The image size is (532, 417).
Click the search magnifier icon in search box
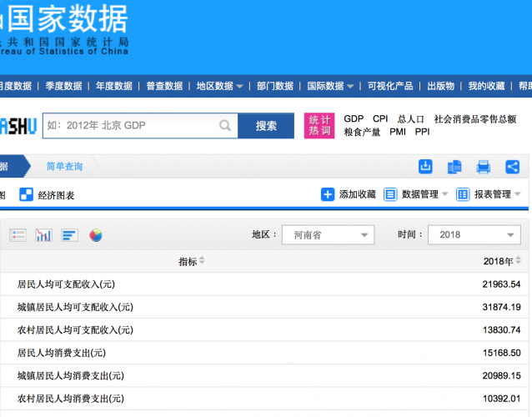[225, 126]
